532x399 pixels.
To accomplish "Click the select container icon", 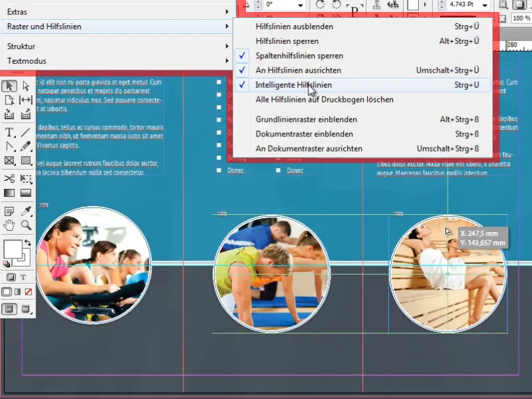I will [376, 5].
